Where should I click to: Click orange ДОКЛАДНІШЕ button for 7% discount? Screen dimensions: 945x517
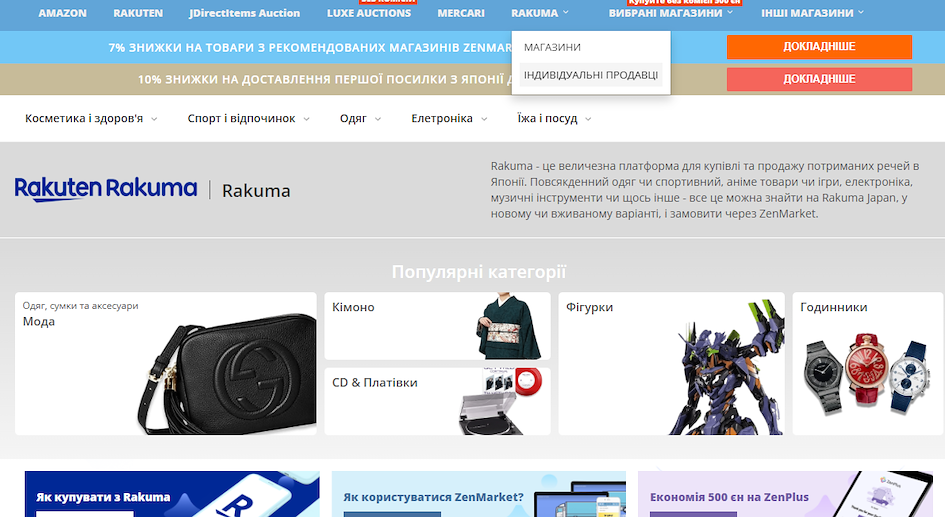point(819,47)
